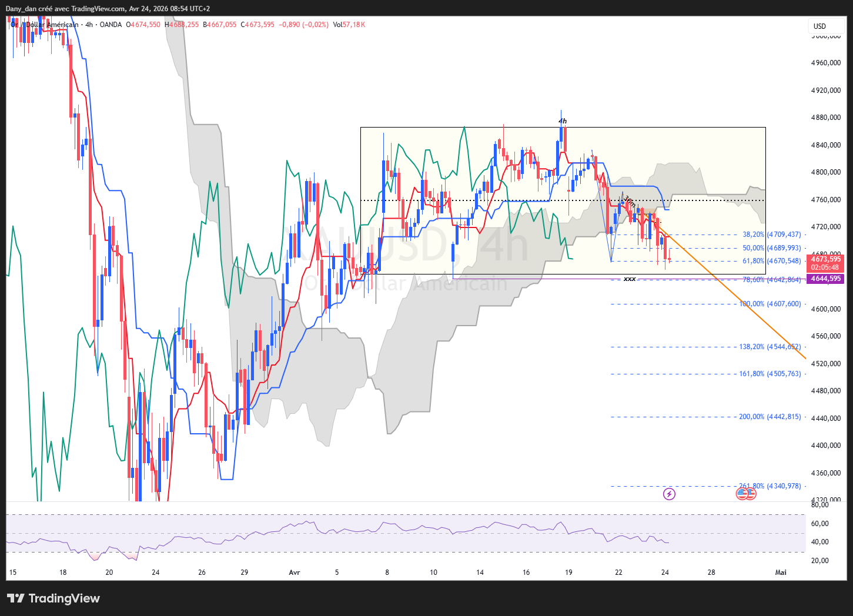Click the purple 4644,595 price label
853x616 pixels.
click(826, 279)
